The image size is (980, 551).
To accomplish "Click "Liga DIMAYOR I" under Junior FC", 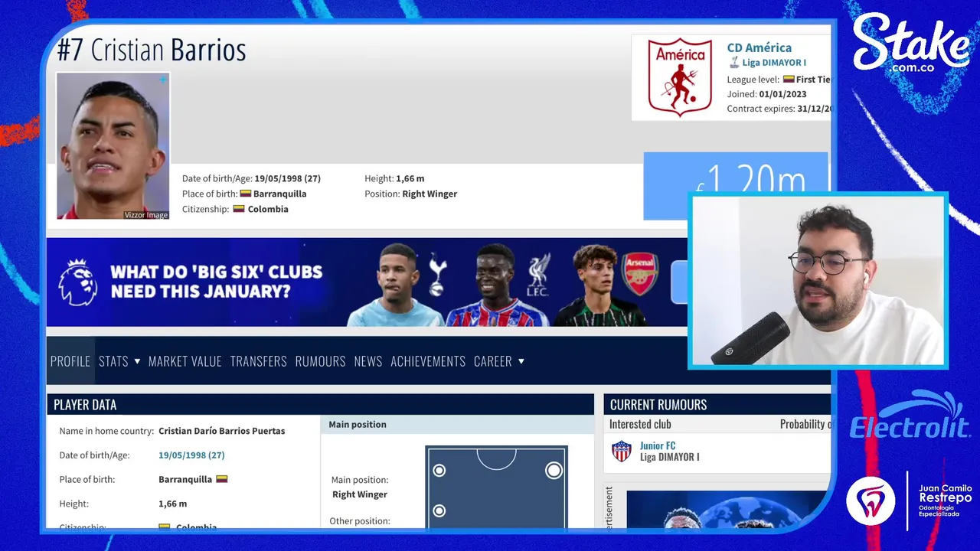I will (670, 457).
